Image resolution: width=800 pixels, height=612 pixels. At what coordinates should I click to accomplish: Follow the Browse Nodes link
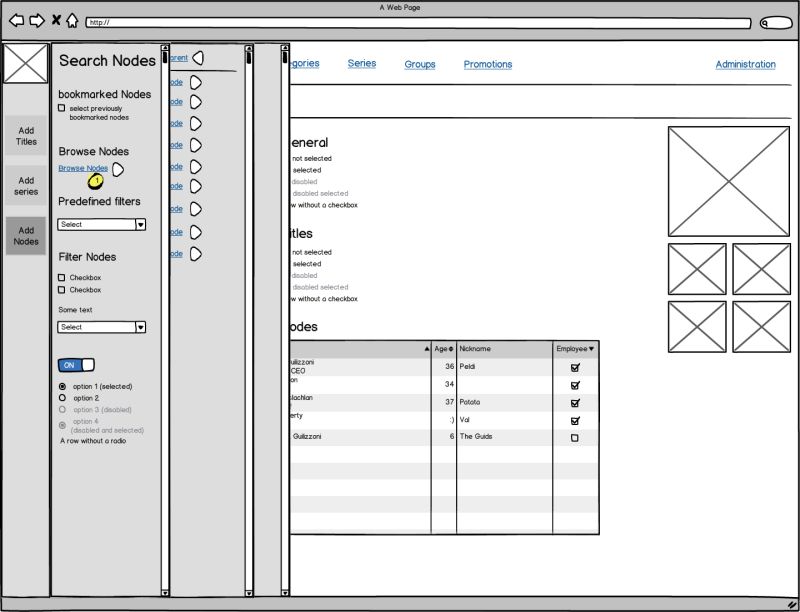(83, 168)
